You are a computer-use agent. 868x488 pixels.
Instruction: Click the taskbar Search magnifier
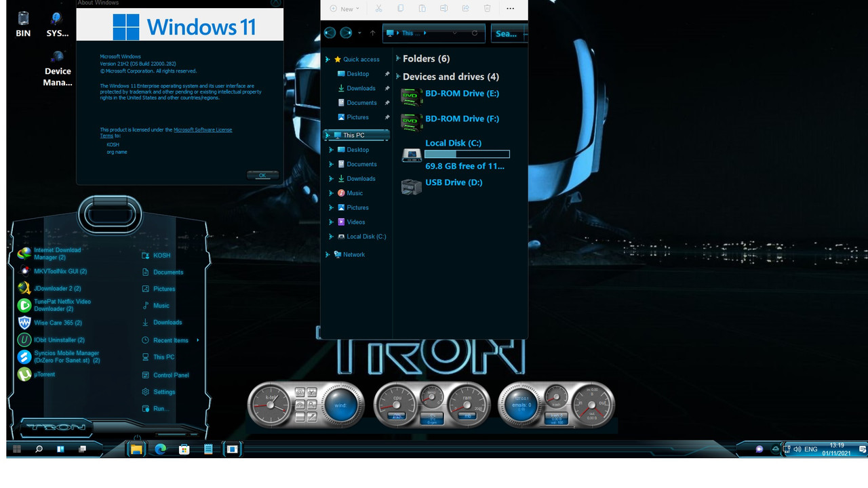[39, 449]
